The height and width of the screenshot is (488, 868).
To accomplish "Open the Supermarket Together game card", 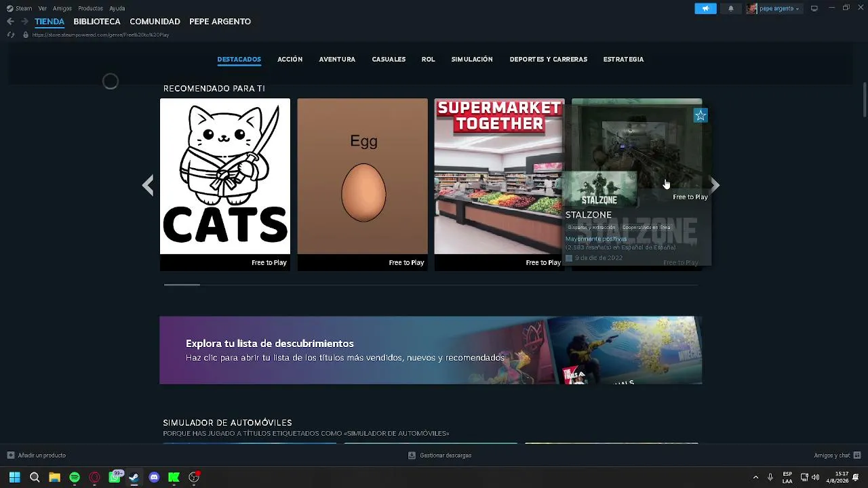I will pos(499,184).
